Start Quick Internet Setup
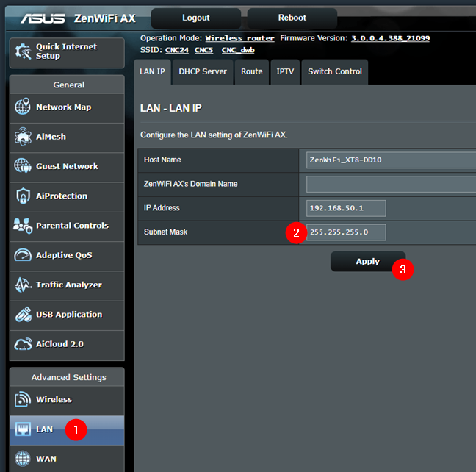Image resolution: width=476 pixels, height=472 pixels. [x=67, y=53]
